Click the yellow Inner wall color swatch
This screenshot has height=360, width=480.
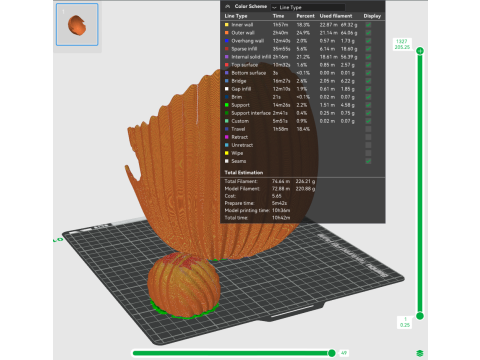pos(227,25)
